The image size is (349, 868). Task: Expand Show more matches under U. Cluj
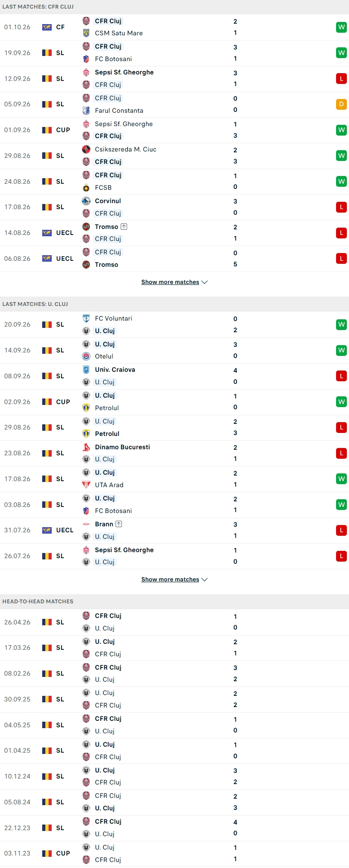tap(174, 580)
